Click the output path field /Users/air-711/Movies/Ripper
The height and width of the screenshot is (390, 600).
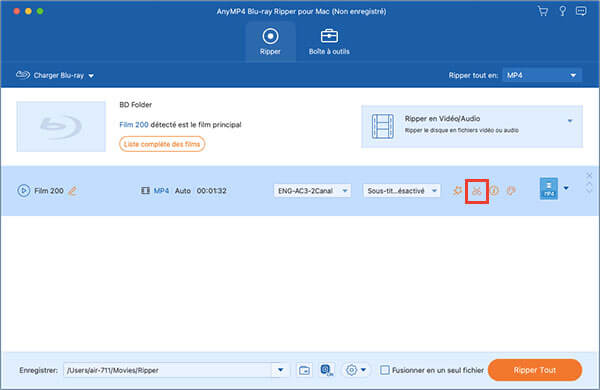(168, 370)
